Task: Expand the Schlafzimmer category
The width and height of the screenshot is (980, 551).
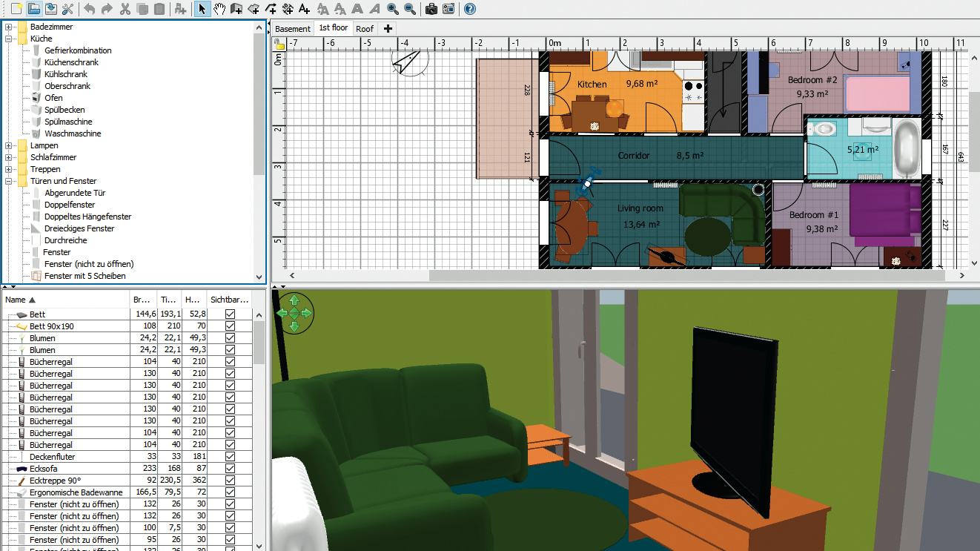Action: [x=9, y=157]
